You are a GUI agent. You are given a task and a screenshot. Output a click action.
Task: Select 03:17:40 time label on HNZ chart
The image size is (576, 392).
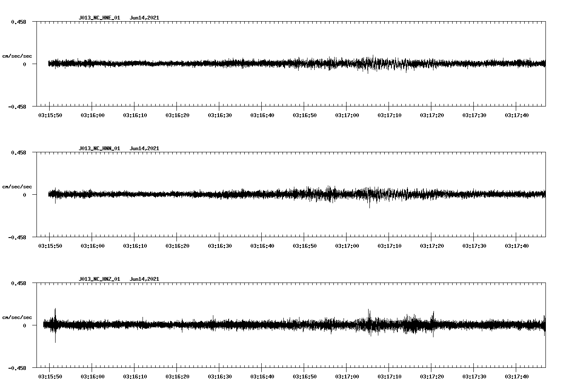517,377
